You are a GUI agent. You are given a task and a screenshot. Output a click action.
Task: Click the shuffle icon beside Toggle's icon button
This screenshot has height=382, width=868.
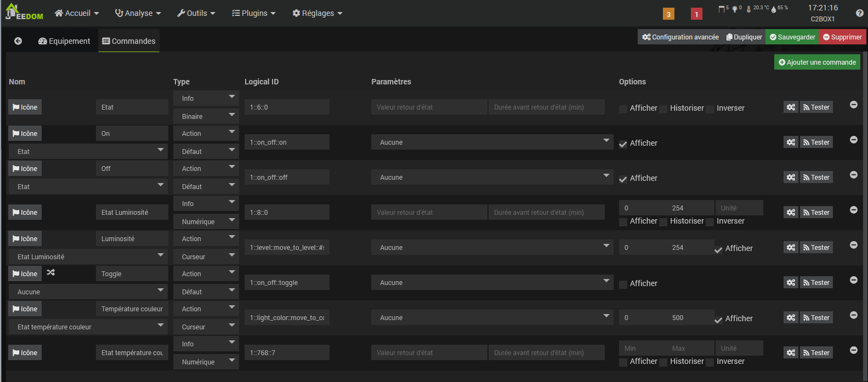51,272
